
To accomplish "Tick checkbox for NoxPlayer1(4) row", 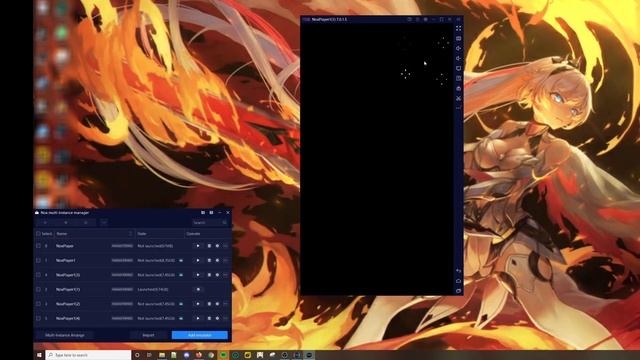I will [38, 318].
